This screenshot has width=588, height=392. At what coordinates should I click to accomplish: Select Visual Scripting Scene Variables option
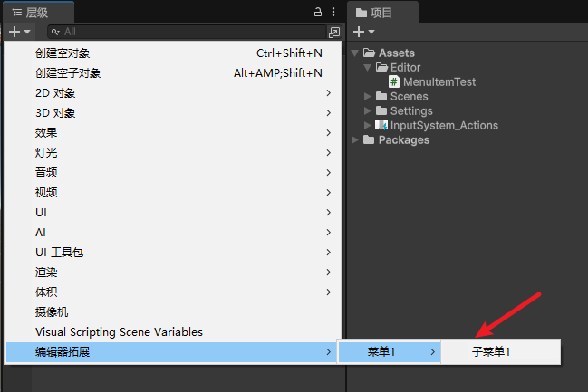[119, 332]
